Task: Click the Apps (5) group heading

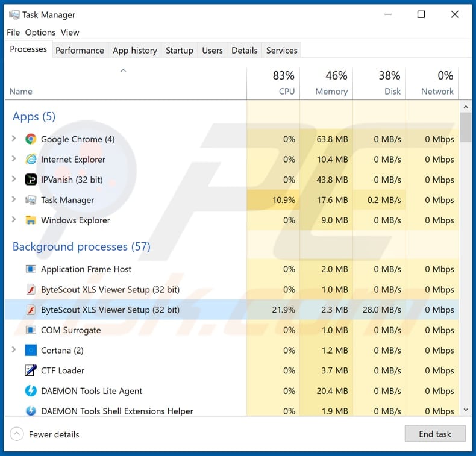Action: coord(34,117)
